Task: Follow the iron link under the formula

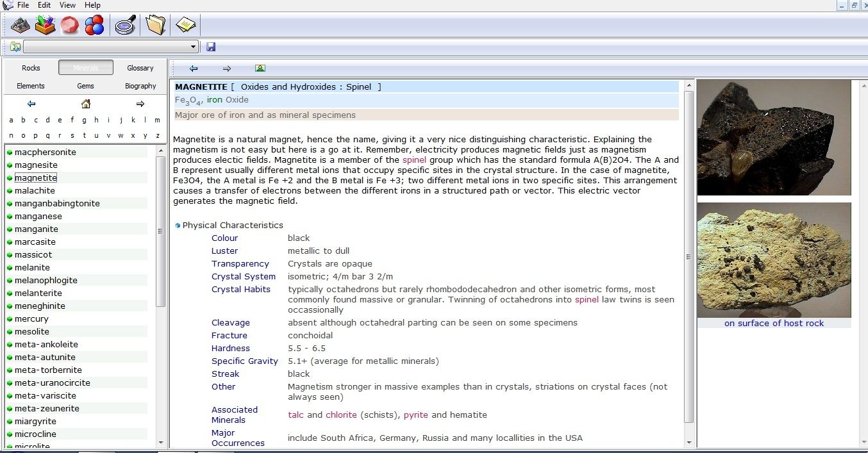Action: 214,100
